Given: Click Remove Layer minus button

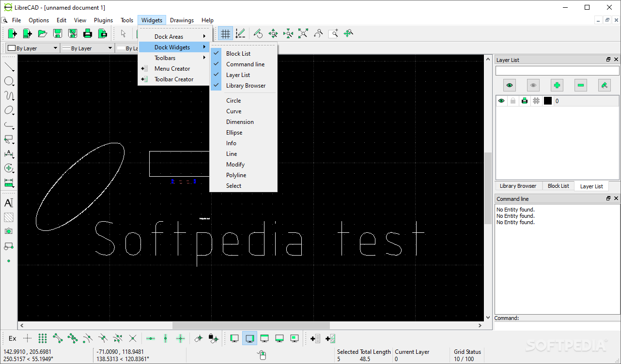Looking at the screenshot, I should [x=581, y=85].
